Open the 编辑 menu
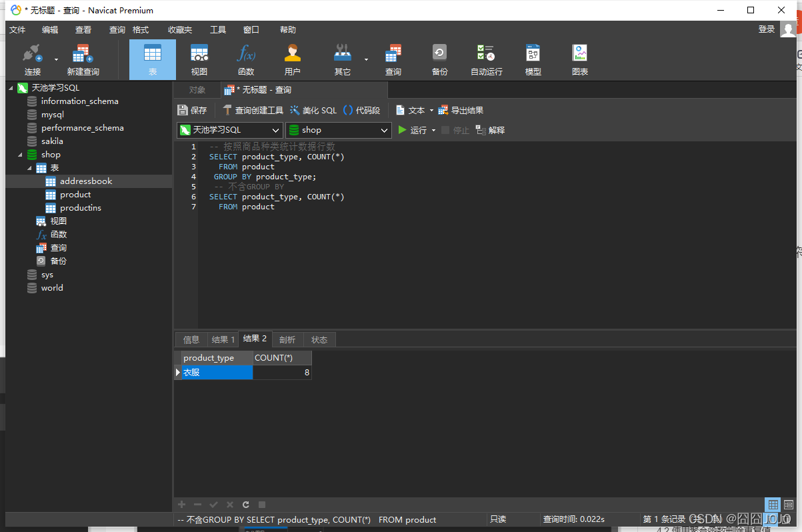Viewport: 802px width, 532px height. coord(50,30)
